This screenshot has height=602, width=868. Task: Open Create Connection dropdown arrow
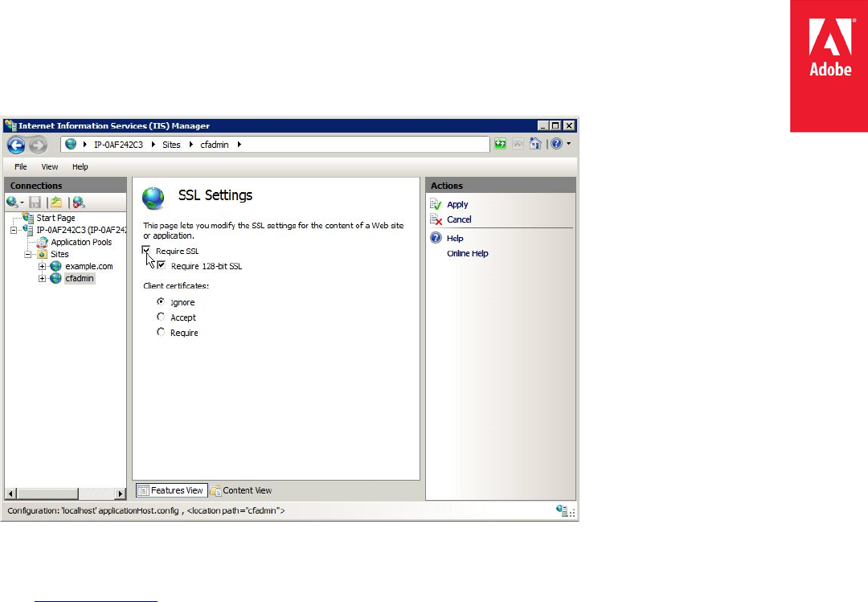coord(23,203)
